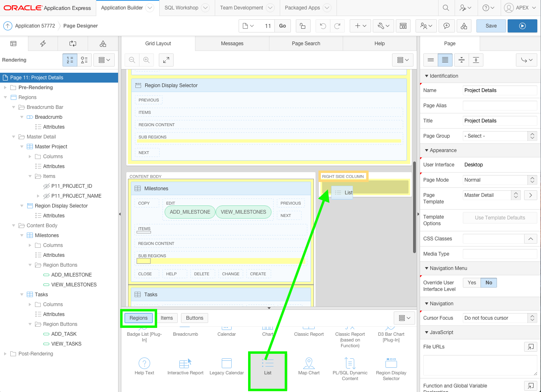Image resolution: width=541 pixels, height=392 pixels.
Task: Click the zoom in magnifier icon
Action: [146, 60]
